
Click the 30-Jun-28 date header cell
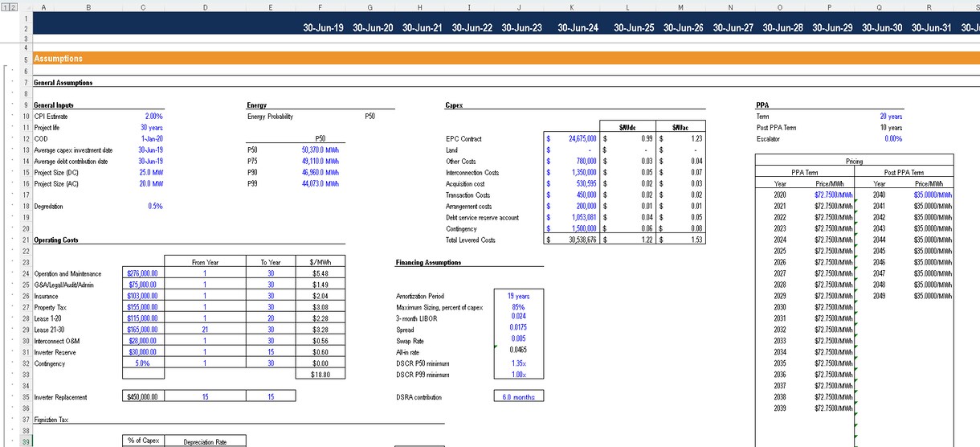[x=782, y=27]
